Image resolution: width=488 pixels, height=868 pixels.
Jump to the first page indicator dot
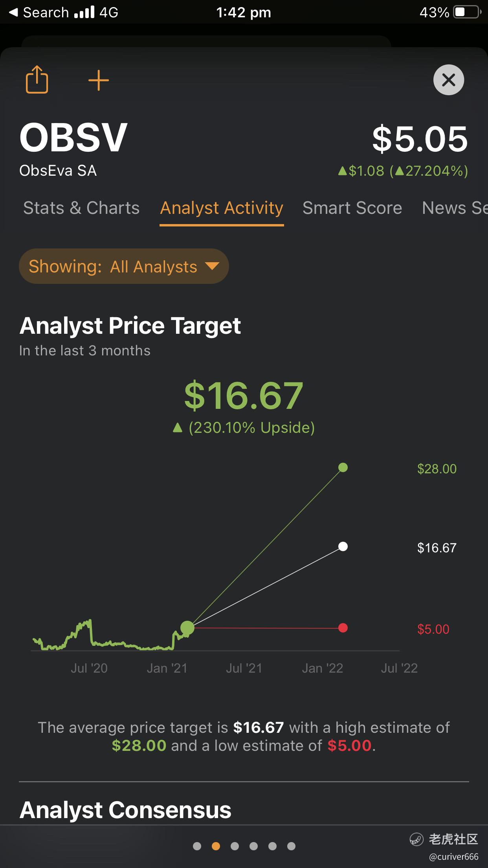(x=197, y=846)
